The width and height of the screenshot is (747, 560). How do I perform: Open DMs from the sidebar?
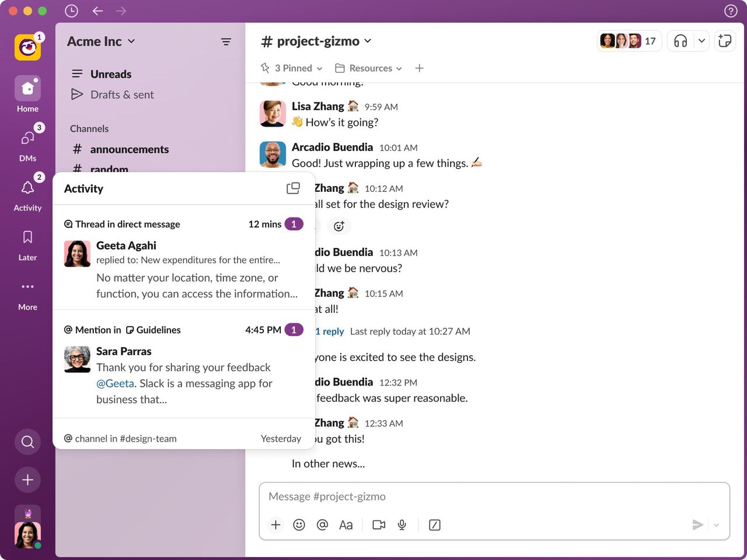coord(27,139)
